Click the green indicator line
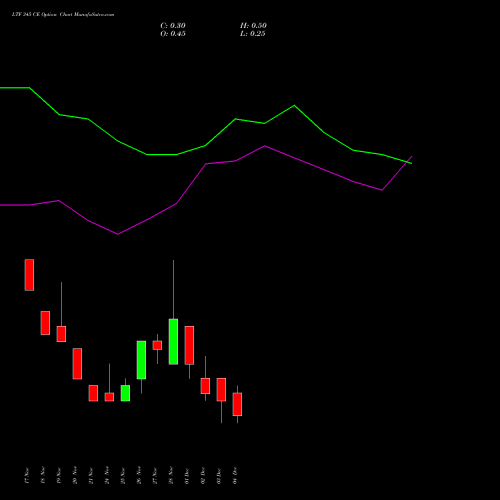 pyautogui.click(x=206, y=145)
